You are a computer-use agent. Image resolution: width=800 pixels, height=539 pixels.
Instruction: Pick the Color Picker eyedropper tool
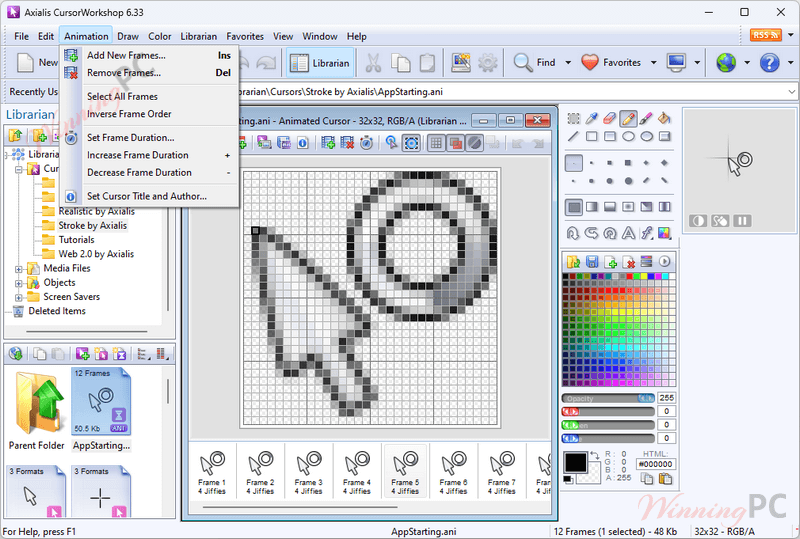pos(592,119)
